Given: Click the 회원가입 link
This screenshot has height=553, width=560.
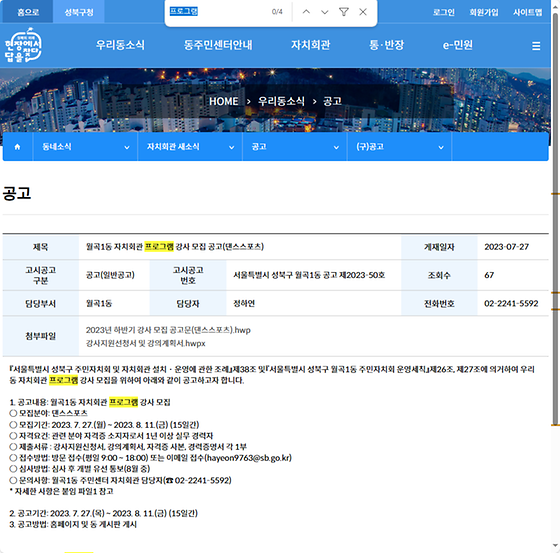Looking at the screenshot, I should (x=484, y=12).
